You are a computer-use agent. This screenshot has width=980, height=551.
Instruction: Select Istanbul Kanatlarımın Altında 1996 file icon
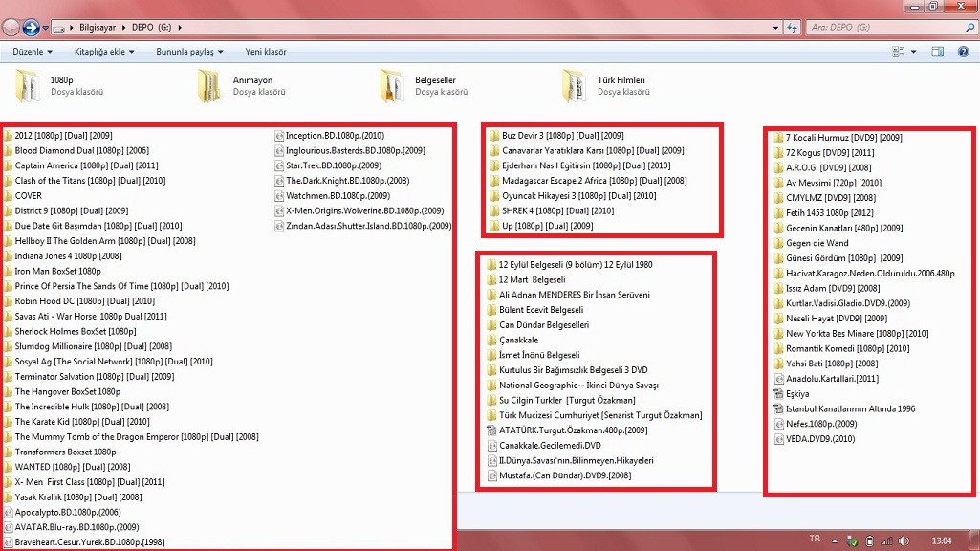(x=779, y=409)
